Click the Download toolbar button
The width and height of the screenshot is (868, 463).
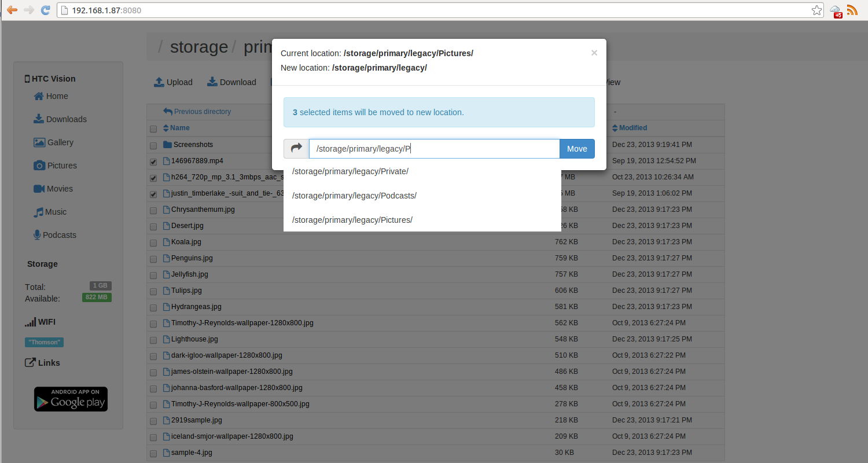(x=231, y=82)
